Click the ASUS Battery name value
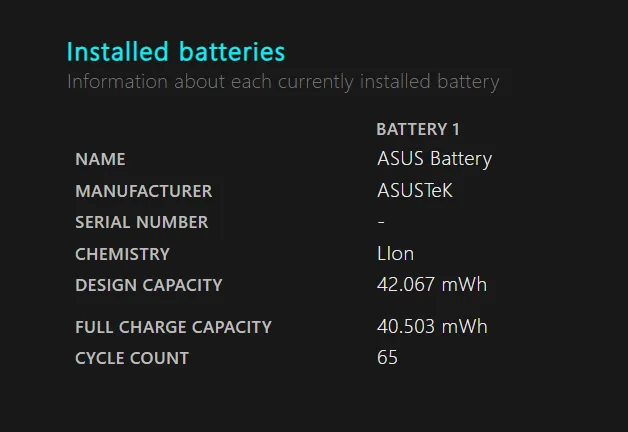Viewport: 628px width, 432px height. click(434, 158)
